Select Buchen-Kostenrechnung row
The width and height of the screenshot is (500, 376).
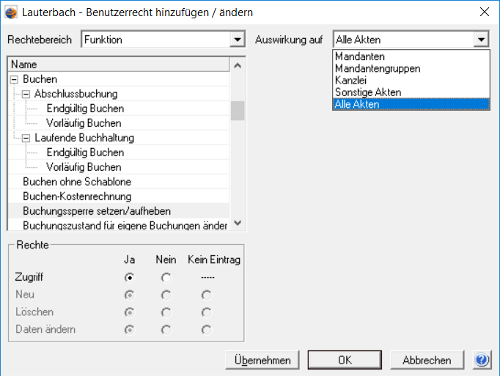coord(119,197)
